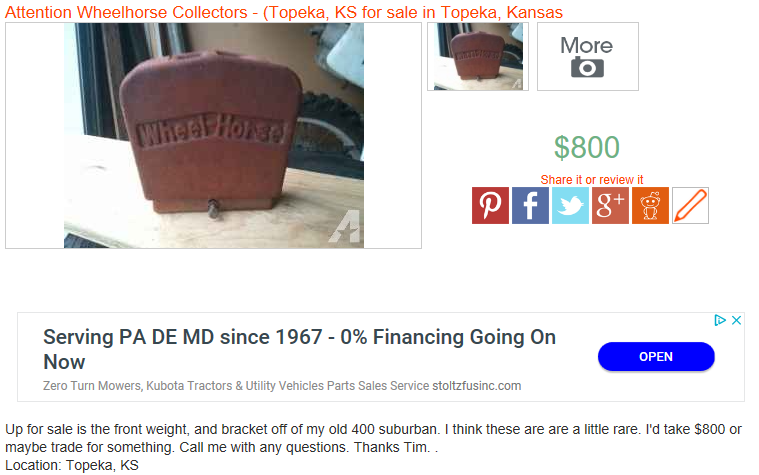The width and height of the screenshot is (759, 475).
Task: Close the Kubota ad with X
Action: (x=736, y=320)
